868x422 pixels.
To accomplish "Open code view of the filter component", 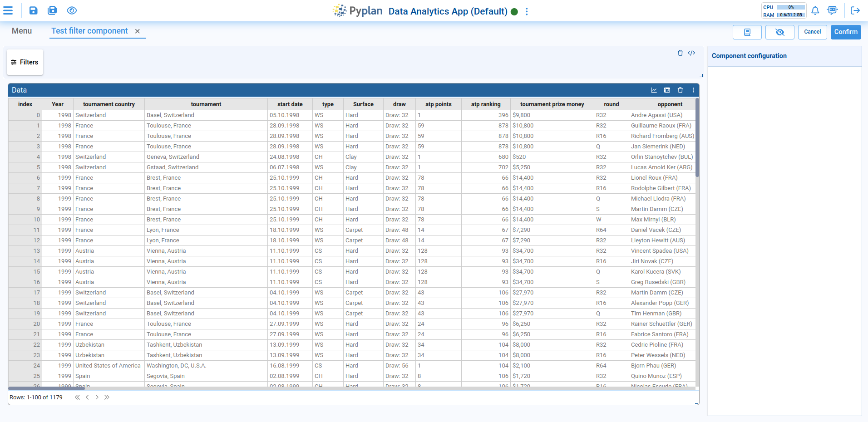I will click(691, 53).
